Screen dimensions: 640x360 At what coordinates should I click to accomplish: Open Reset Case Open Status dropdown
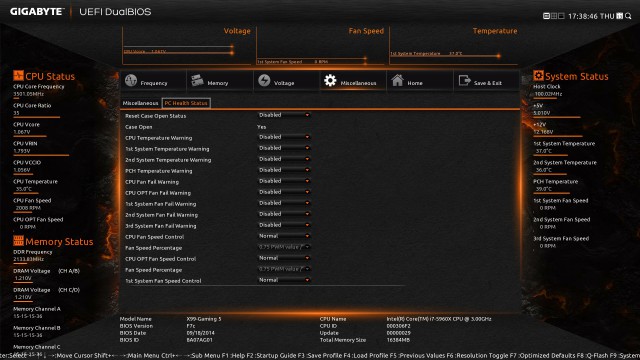[x=284, y=116]
